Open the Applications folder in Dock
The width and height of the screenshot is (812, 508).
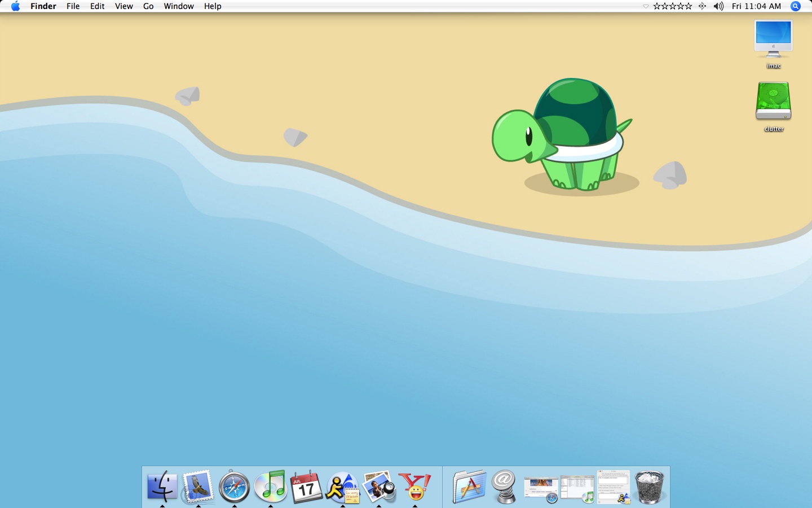point(469,487)
